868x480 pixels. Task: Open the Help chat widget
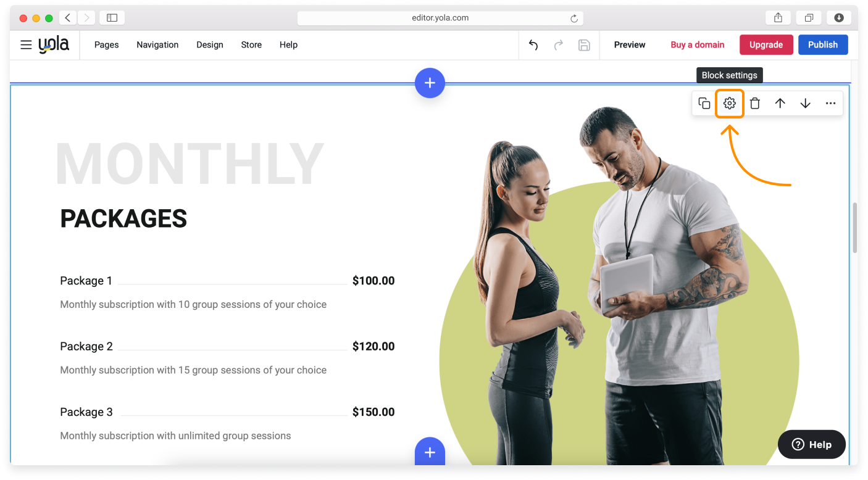[811, 444]
